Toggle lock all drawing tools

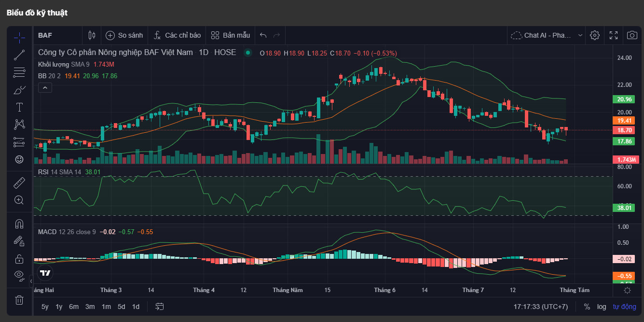click(x=19, y=259)
